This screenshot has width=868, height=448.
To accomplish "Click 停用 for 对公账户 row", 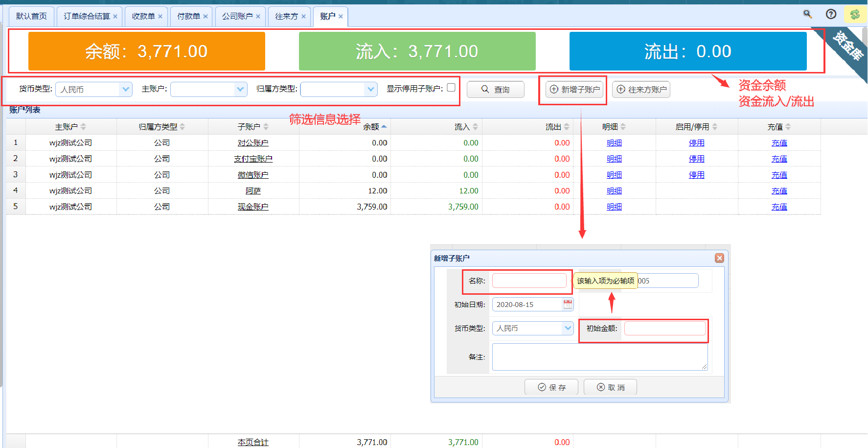I will coord(697,143).
